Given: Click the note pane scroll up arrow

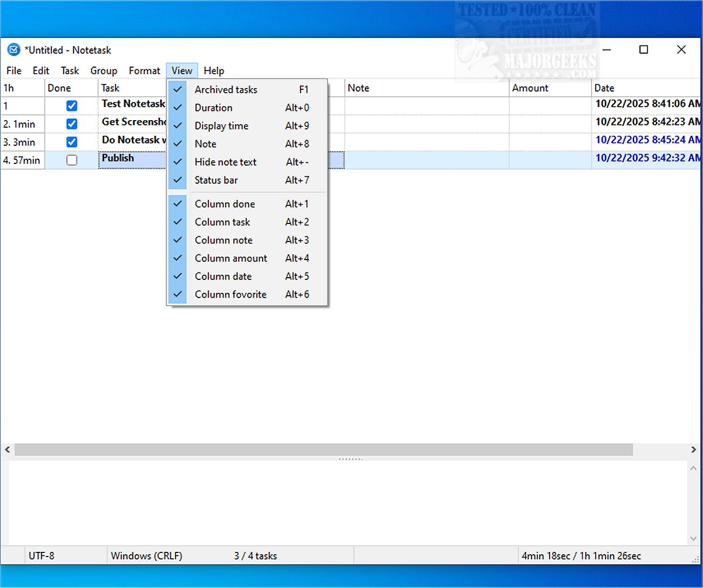Looking at the screenshot, I should click(x=694, y=468).
